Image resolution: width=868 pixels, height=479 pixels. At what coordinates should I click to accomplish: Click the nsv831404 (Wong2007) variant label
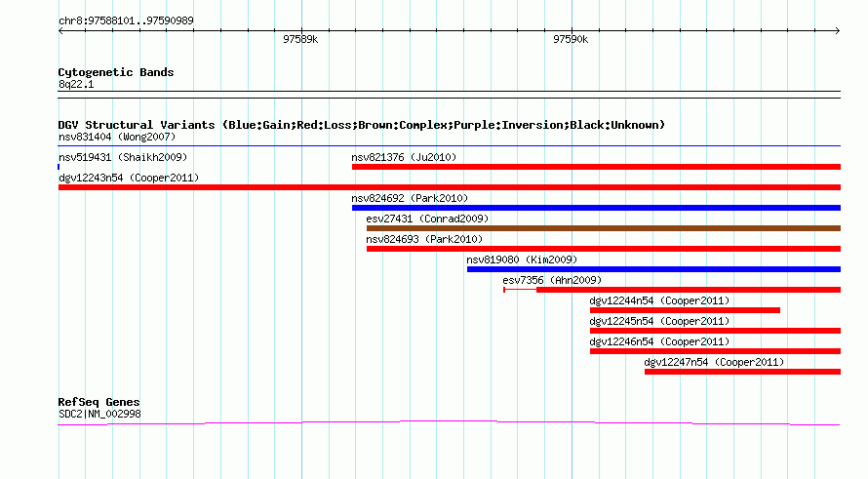pyautogui.click(x=117, y=137)
